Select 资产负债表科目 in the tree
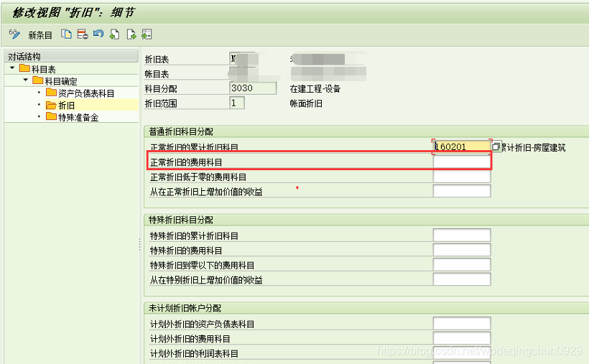Viewport: 589px width, 364px height. tap(86, 93)
